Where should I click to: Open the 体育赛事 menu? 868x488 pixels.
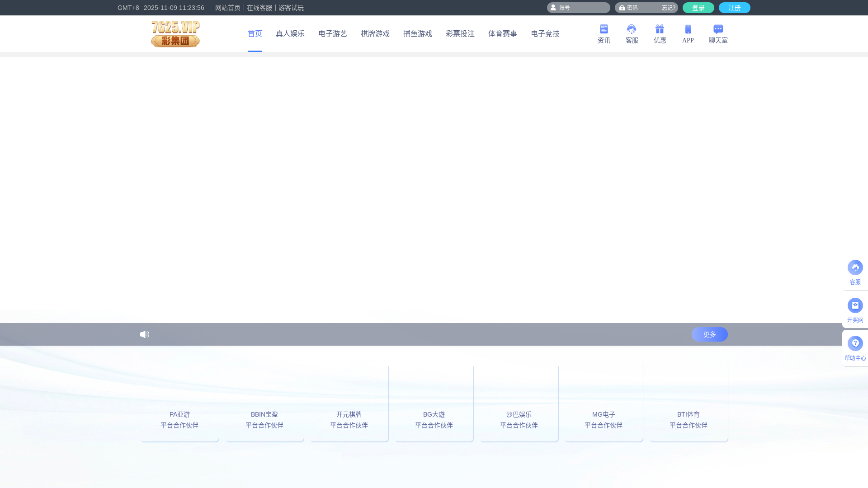(x=503, y=34)
